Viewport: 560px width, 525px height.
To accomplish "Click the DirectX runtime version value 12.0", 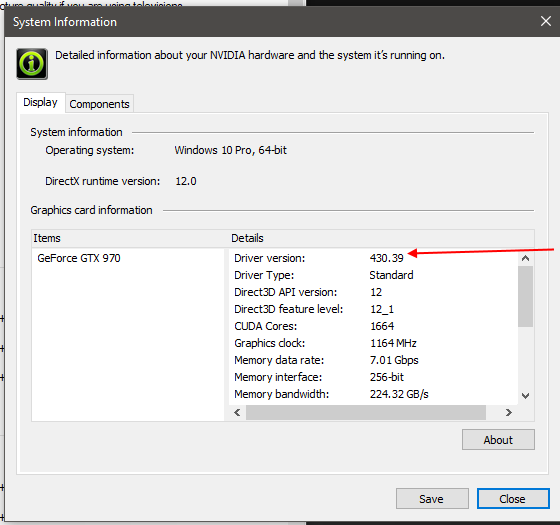I will [186, 181].
